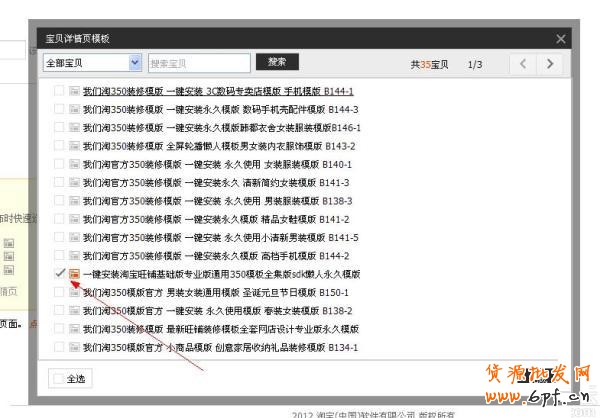Toggle the 全选 select-all checkbox
Screen dimensions: 600x418
click(57, 379)
